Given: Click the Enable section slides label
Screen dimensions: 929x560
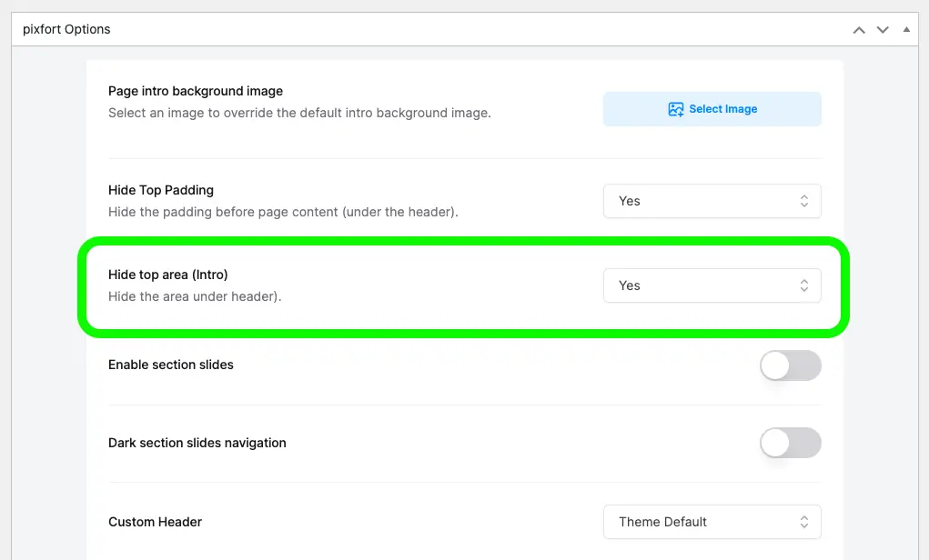Looking at the screenshot, I should tap(171, 365).
